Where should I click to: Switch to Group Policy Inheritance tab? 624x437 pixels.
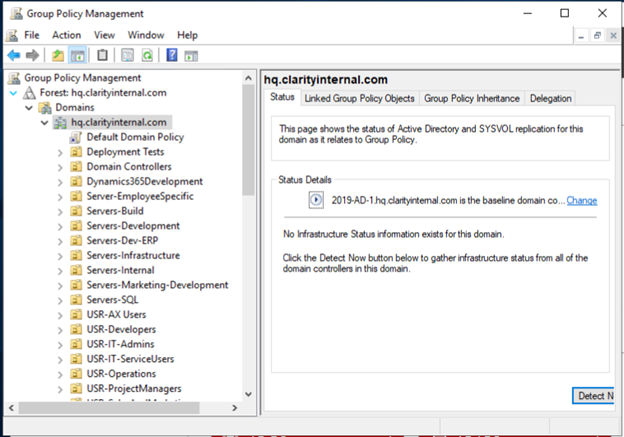472,98
